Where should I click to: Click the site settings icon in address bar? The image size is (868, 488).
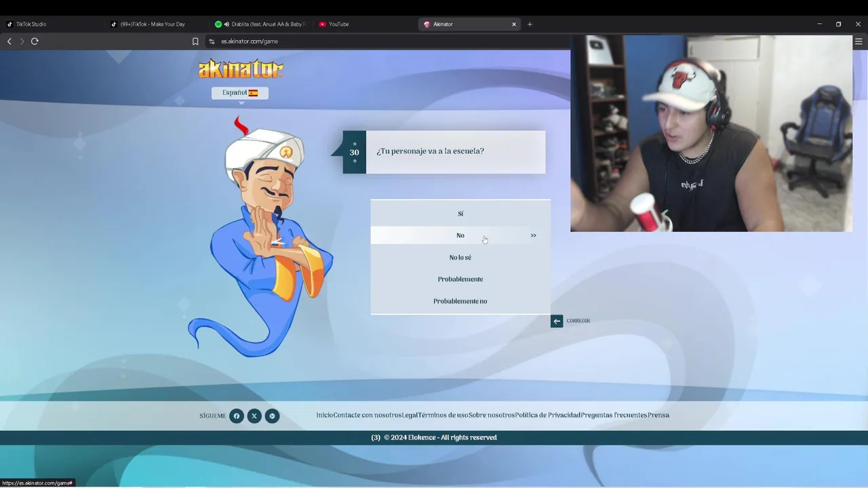(212, 41)
